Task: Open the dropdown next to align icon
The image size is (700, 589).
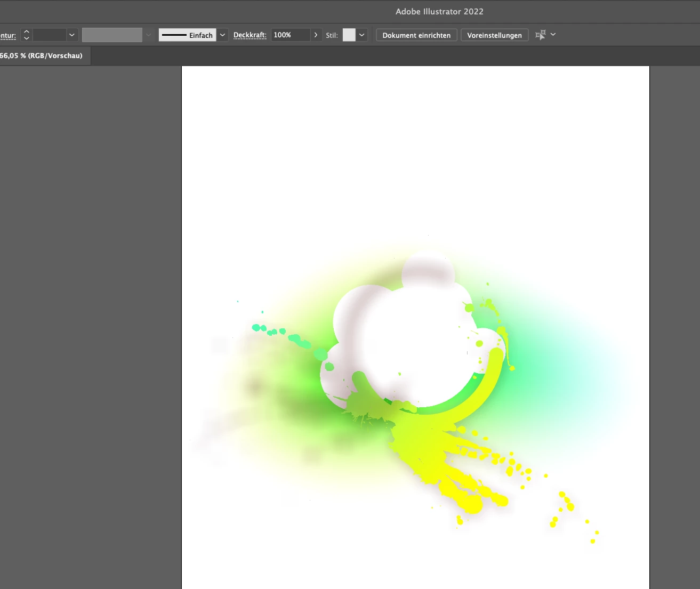Action: point(553,35)
